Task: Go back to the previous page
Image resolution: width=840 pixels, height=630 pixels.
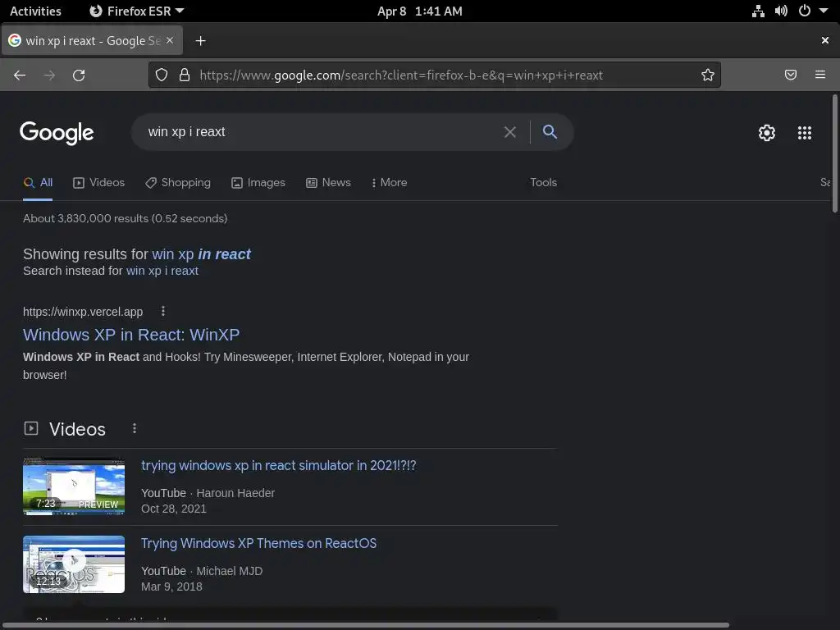Action: pyautogui.click(x=20, y=75)
